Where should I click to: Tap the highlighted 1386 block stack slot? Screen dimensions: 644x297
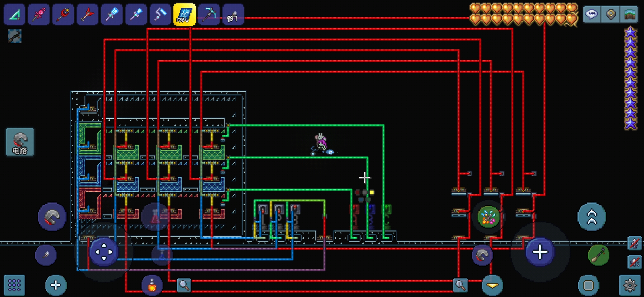point(185,14)
